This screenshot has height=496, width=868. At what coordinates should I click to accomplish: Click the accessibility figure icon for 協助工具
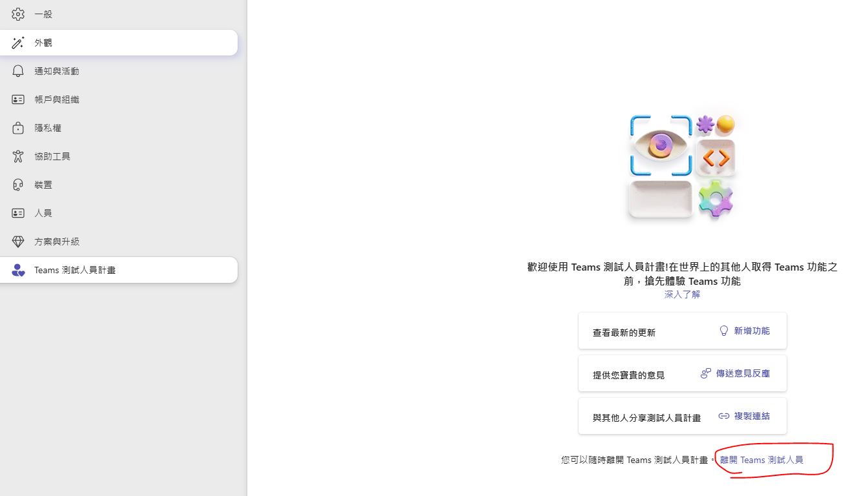18,156
